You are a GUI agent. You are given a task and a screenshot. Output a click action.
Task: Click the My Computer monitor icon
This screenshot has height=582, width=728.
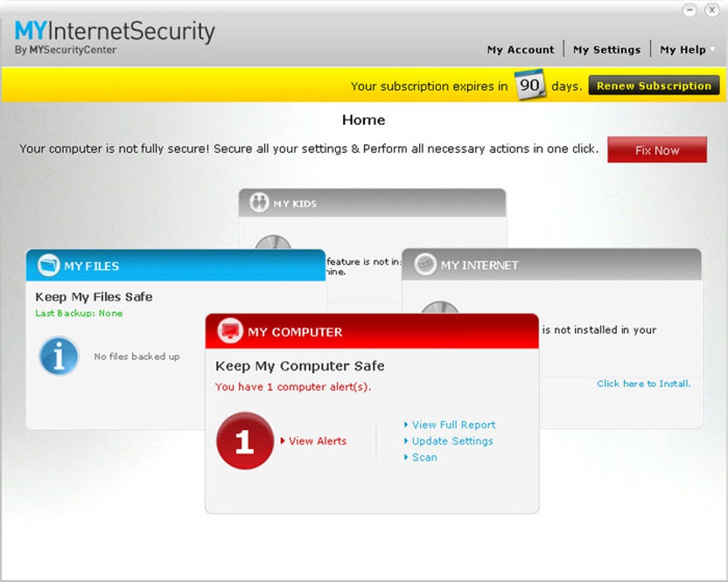pyautogui.click(x=231, y=331)
